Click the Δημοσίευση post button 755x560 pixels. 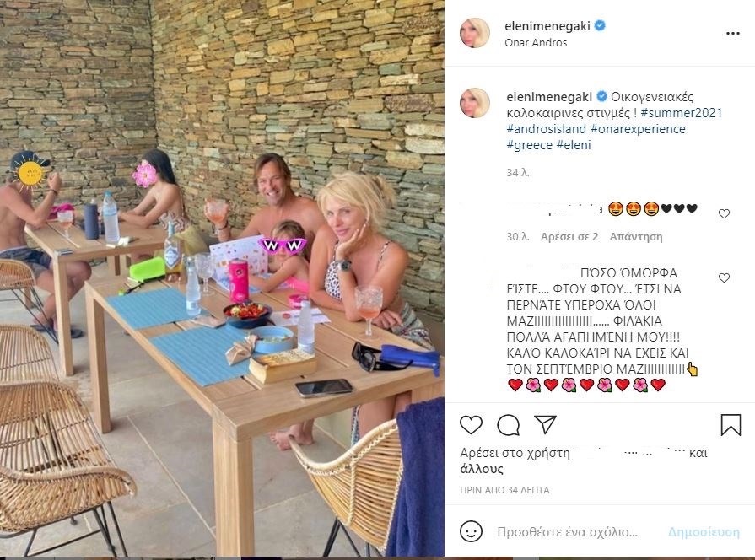704,532
